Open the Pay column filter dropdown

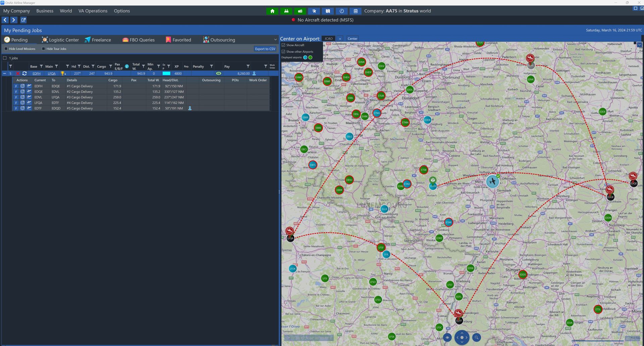click(x=248, y=66)
